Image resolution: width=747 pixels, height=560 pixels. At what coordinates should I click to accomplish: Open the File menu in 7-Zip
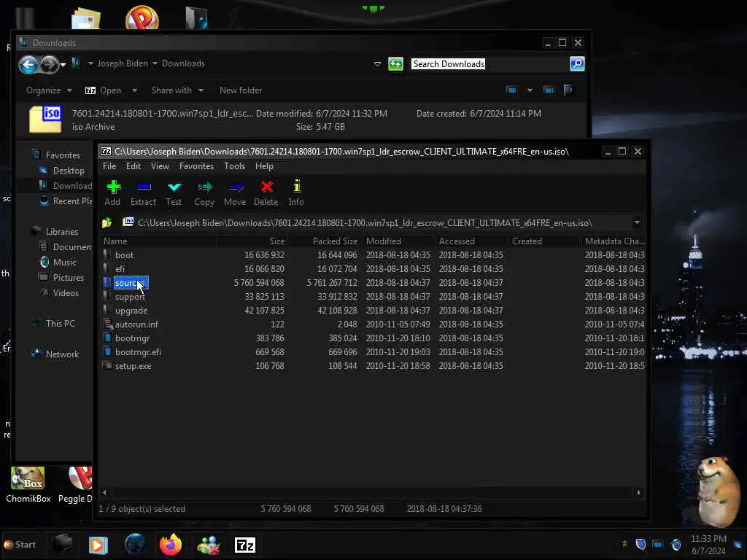109,166
